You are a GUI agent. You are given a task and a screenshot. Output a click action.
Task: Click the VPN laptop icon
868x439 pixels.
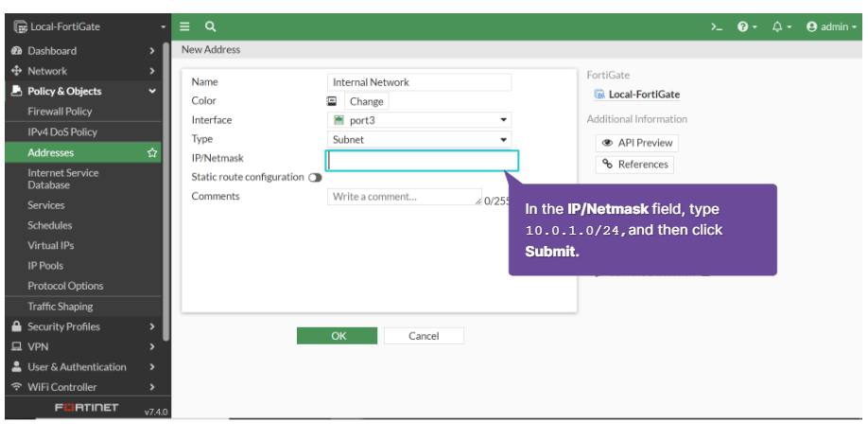[x=17, y=346]
